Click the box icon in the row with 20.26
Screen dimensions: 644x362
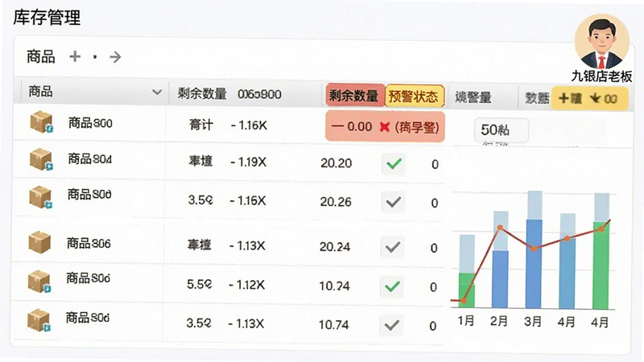pyautogui.click(x=41, y=197)
